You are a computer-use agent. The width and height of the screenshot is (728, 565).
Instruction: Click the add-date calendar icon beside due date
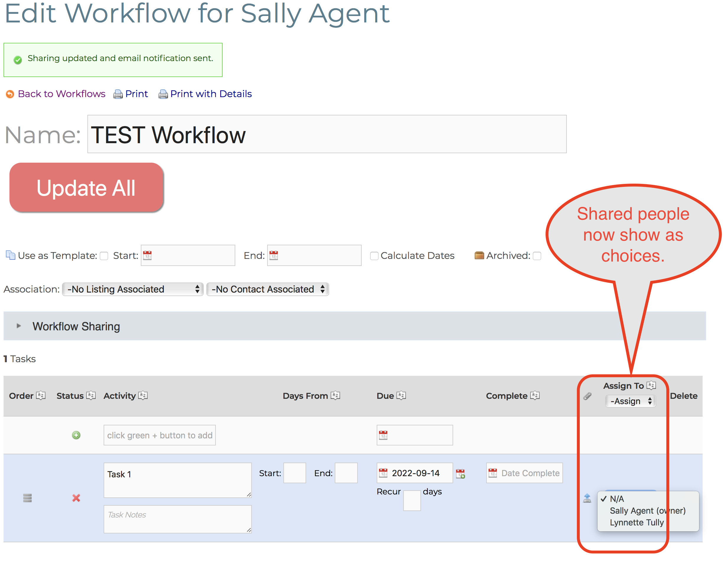coord(460,473)
